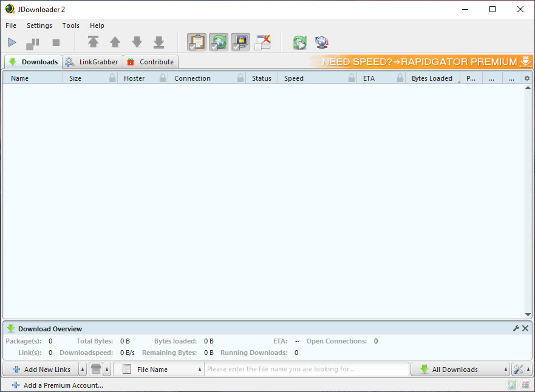535x392 pixels.
Task: Toggle automatic reconnect mode
Action: 218,42
